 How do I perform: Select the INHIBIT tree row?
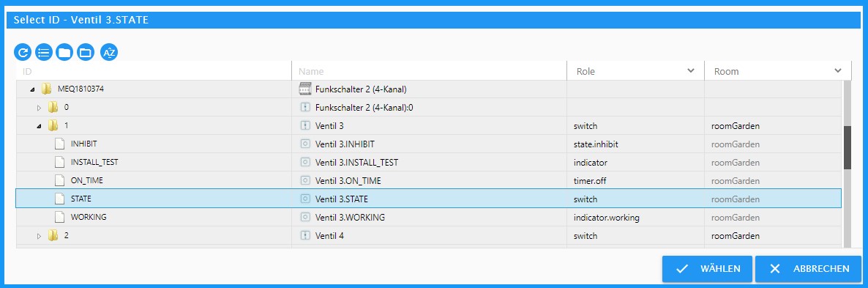[x=428, y=144]
